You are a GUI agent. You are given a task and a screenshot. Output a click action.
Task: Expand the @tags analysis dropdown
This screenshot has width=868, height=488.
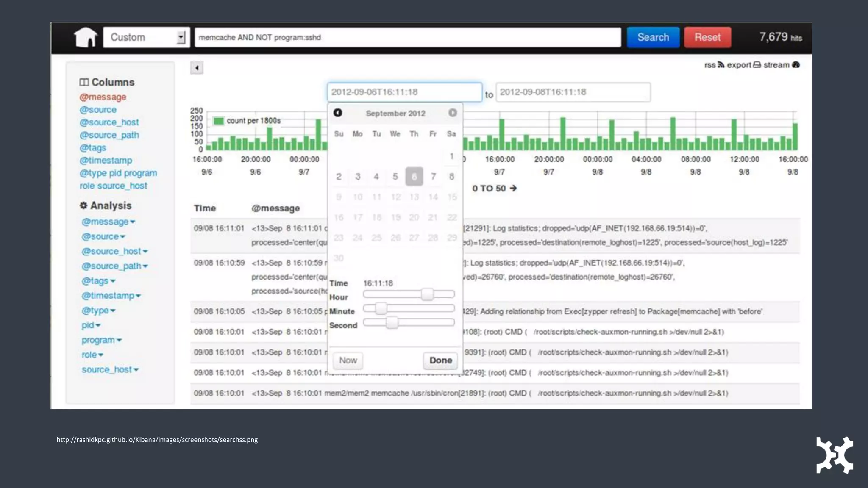tap(99, 281)
